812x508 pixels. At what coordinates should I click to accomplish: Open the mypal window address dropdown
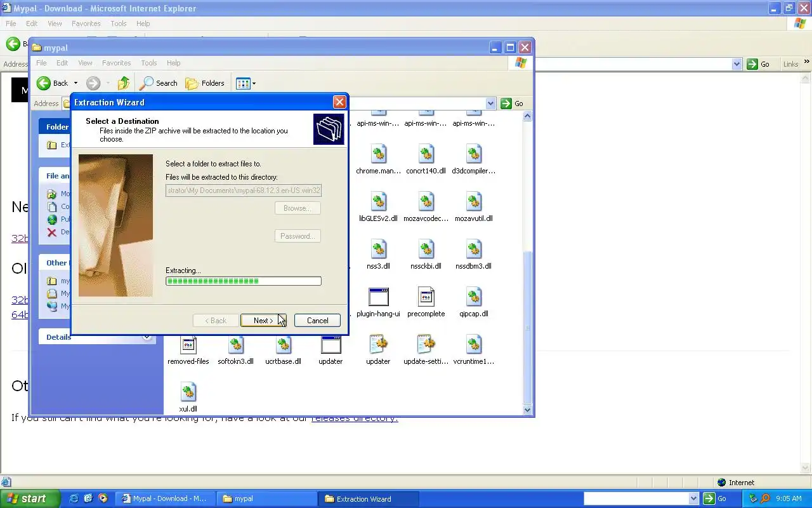click(x=490, y=104)
